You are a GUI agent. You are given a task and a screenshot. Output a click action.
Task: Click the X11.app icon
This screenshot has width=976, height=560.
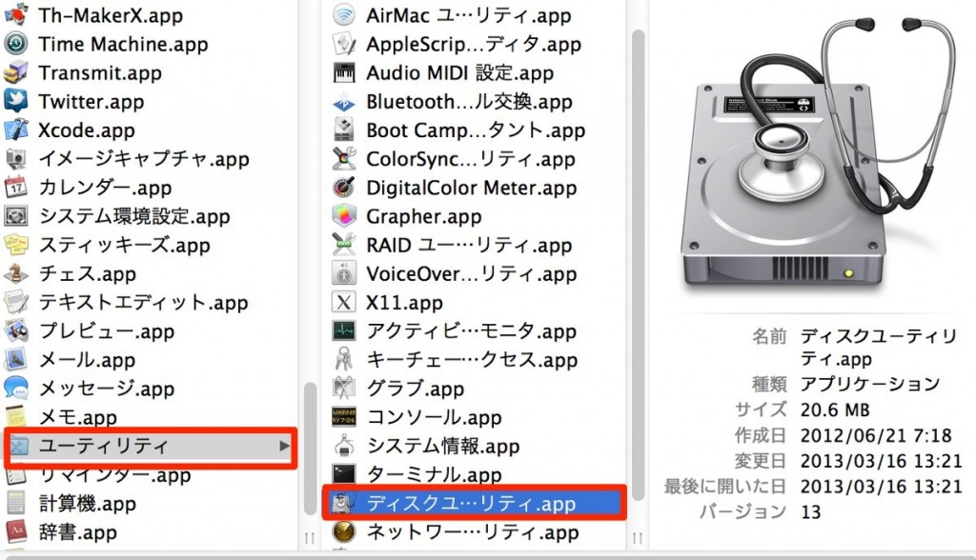coord(343,303)
